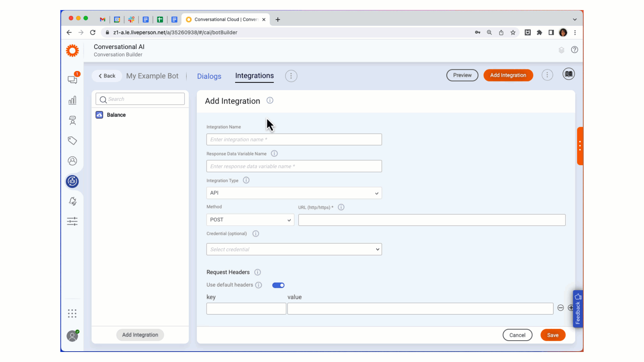The height and width of the screenshot is (362, 644).
Task: Open the conversations inbox icon in sidebar
Action: click(72, 79)
